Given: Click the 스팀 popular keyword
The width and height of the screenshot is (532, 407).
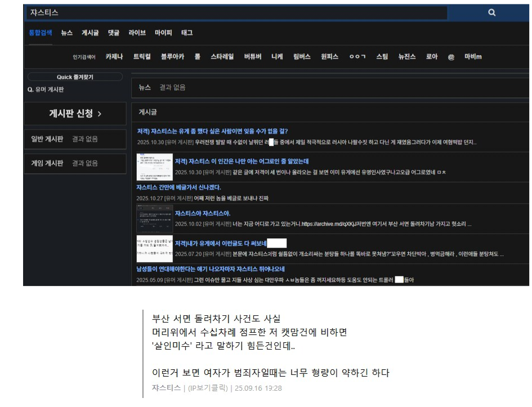Looking at the screenshot, I should [x=382, y=57].
